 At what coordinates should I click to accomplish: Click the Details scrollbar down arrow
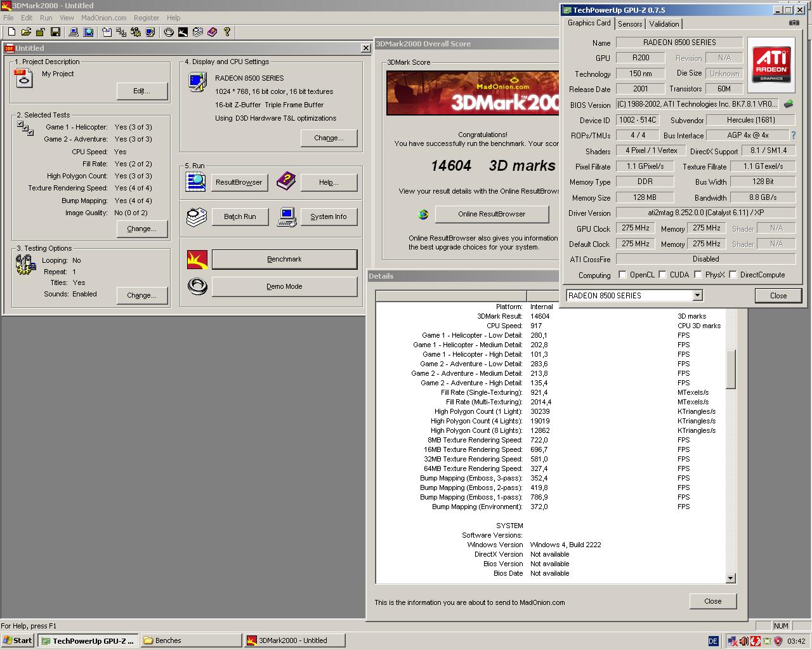[x=730, y=578]
